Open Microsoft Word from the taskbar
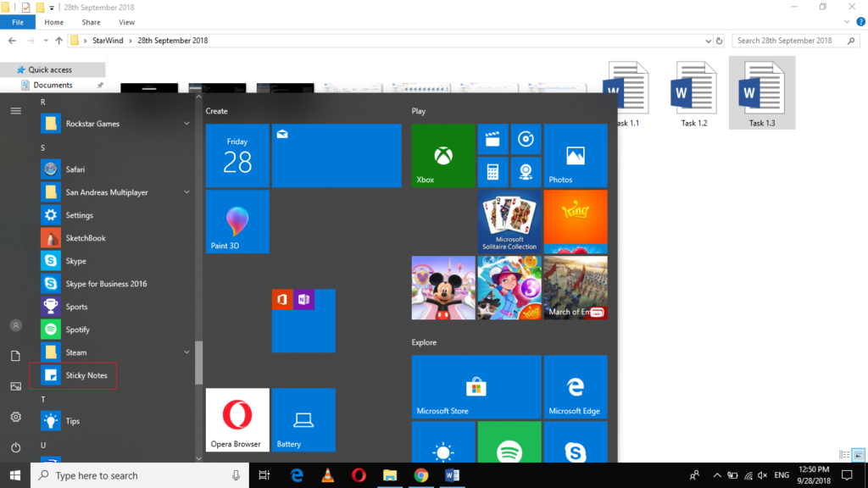The image size is (868, 488). [452, 475]
